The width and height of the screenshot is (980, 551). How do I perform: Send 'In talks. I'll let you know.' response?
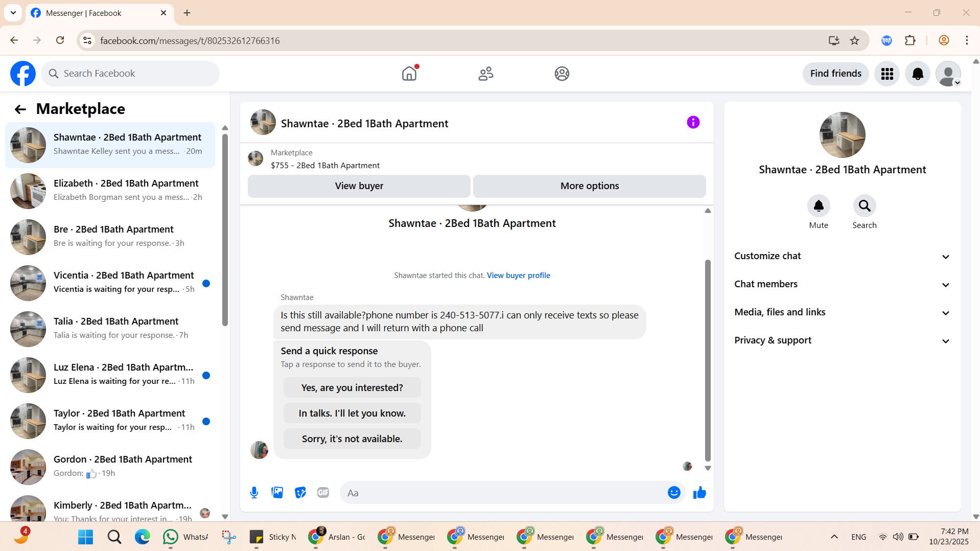point(352,414)
